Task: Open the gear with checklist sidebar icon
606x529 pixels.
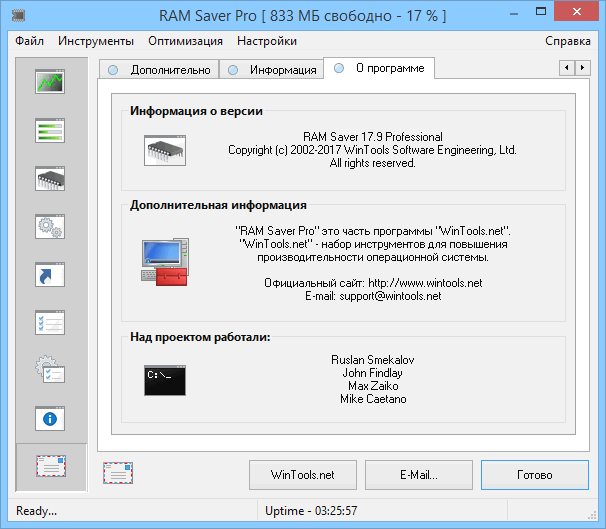Action: coord(49,369)
